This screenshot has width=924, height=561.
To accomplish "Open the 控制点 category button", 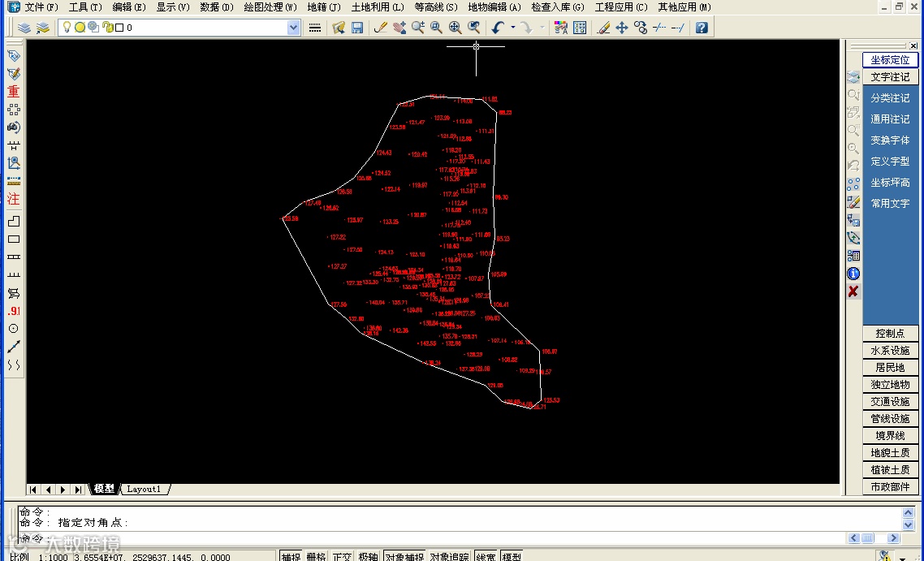I will [x=890, y=334].
